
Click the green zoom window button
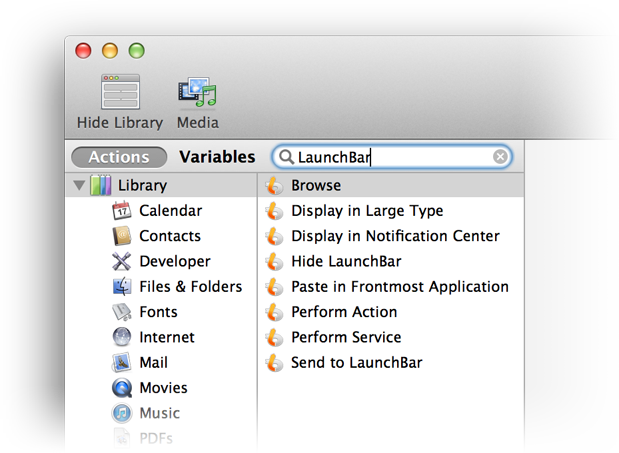coord(137,51)
